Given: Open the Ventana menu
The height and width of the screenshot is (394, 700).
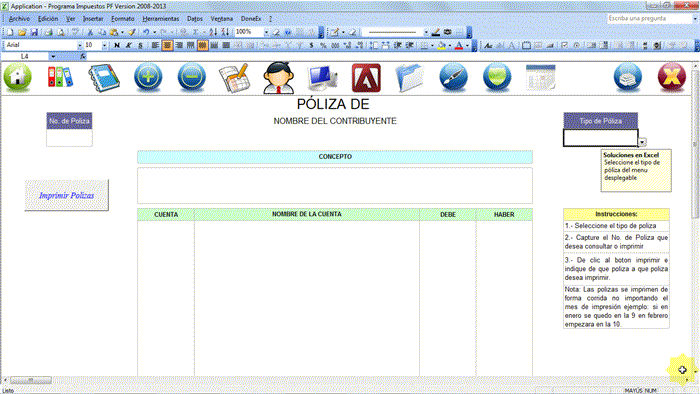Looking at the screenshot, I should pos(221,19).
